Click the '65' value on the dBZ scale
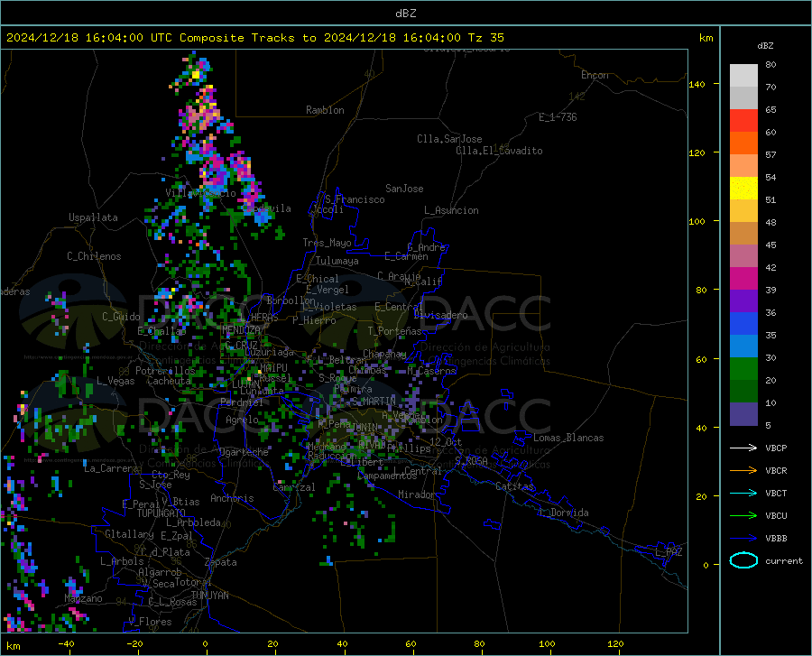812x656 pixels. (x=770, y=109)
